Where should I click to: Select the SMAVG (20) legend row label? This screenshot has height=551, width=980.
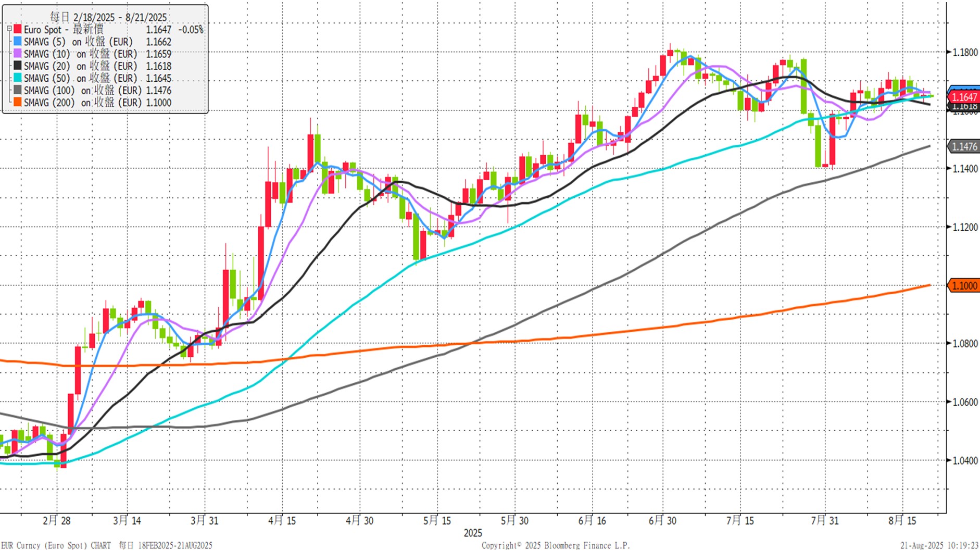point(81,66)
